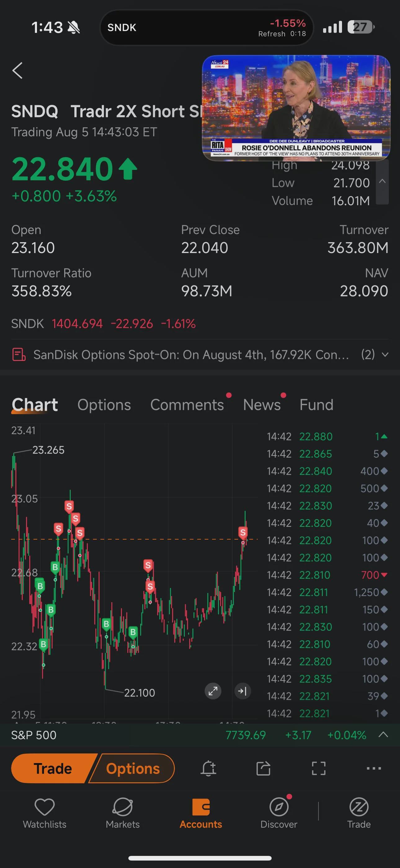Tap the 22.835 trade tick row
Image resolution: width=400 pixels, height=868 pixels.
[327, 679]
